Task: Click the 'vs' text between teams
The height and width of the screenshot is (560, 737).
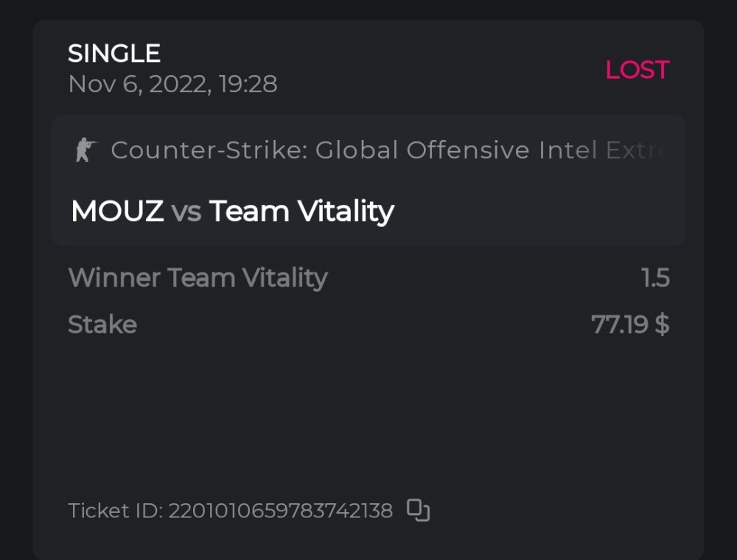Action: 186,212
